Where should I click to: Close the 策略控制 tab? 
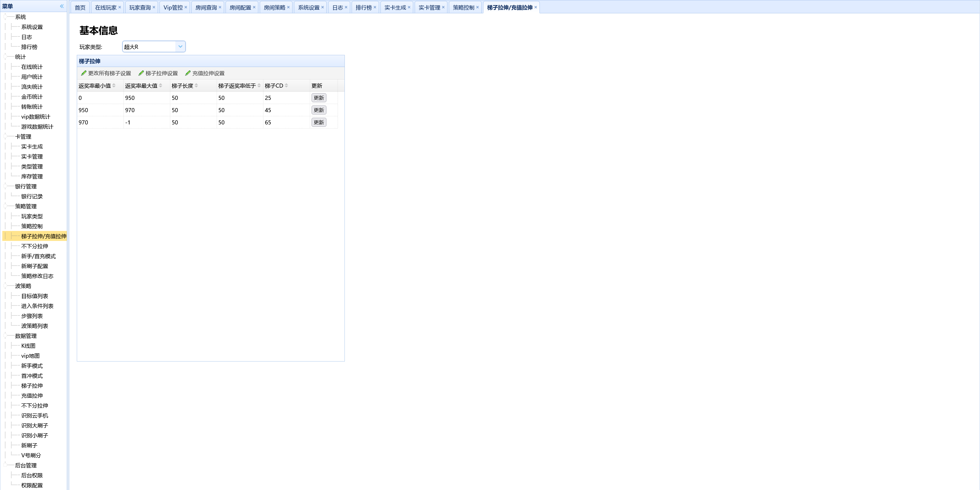[x=477, y=7]
